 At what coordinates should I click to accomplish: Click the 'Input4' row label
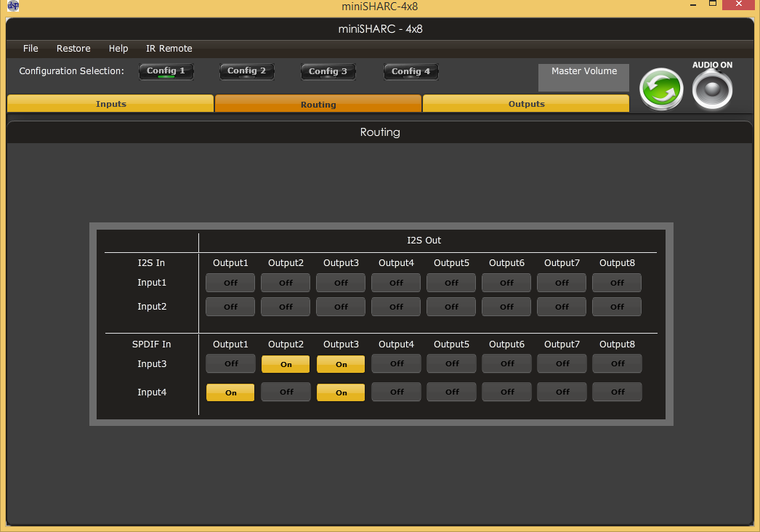[x=152, y=392]
